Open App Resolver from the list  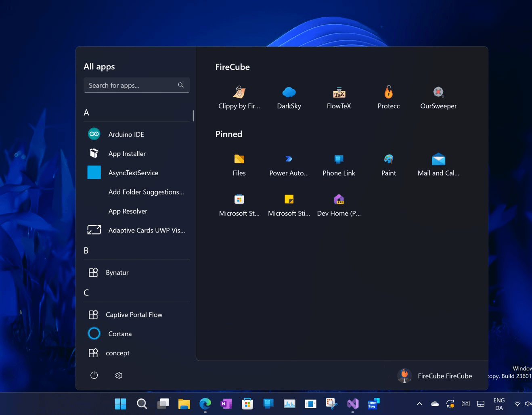click(136, 211)
